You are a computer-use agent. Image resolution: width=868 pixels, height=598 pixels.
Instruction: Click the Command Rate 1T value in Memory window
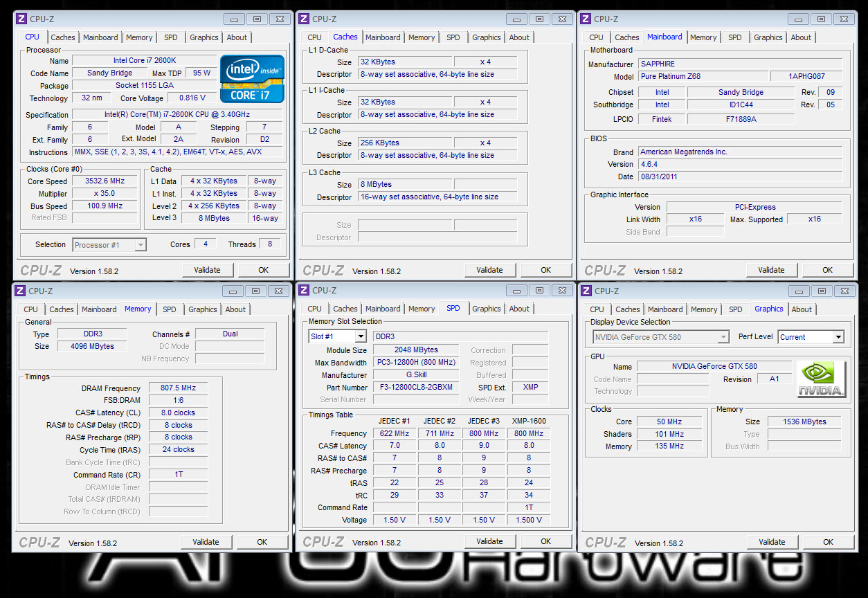pos(178,475)
